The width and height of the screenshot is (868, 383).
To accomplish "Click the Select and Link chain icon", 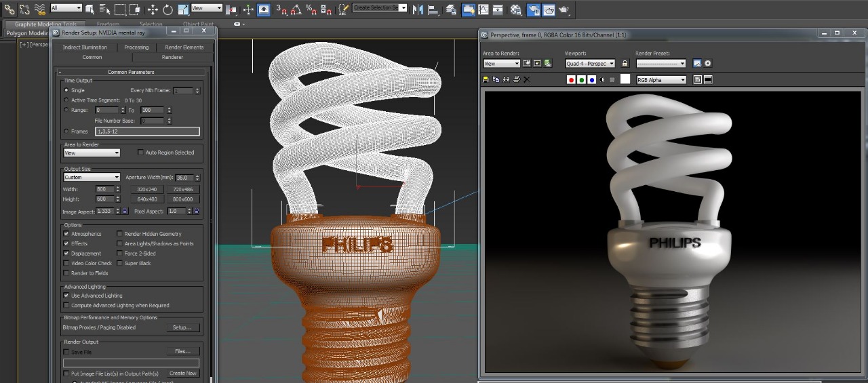I will [9, 9].
